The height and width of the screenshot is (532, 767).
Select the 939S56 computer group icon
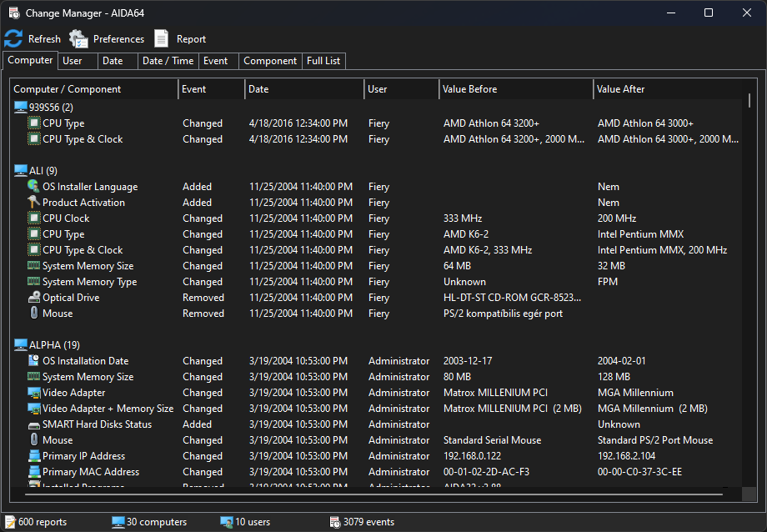pos(21,107)
